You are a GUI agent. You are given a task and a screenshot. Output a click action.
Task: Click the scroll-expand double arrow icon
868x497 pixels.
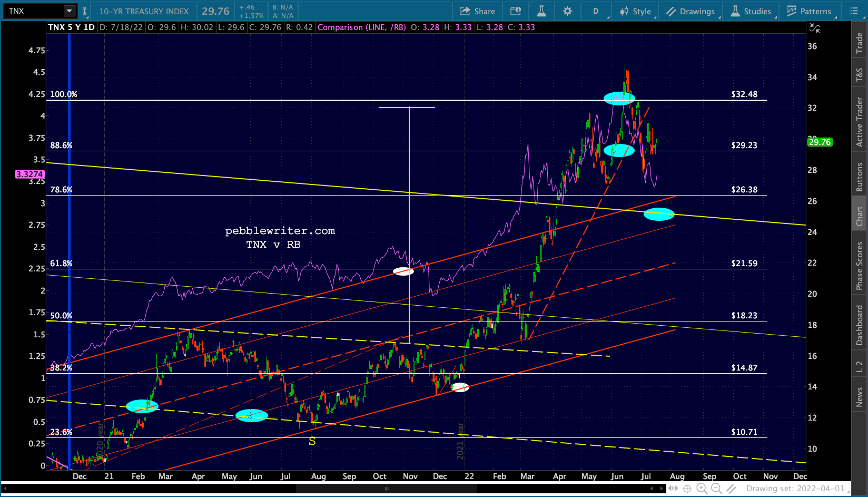point(673,489)
